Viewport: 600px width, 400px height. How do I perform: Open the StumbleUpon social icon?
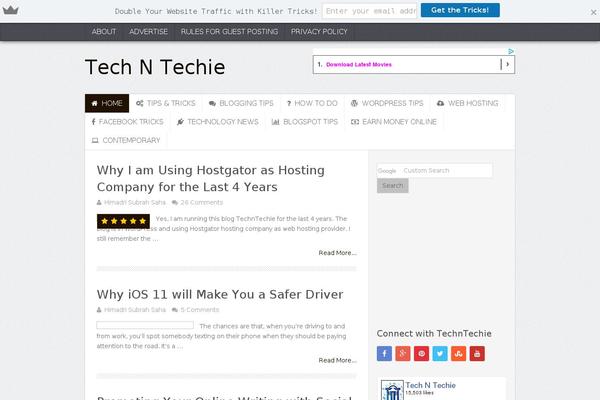458,354
